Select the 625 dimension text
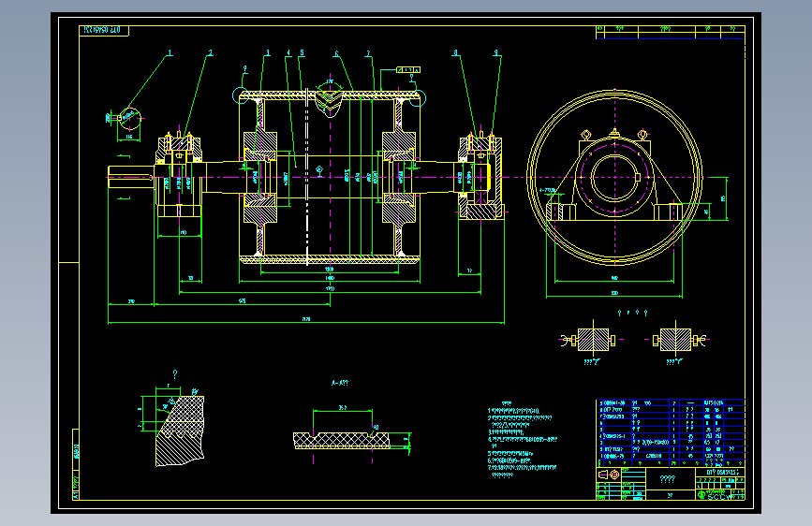 coord(242,300)
